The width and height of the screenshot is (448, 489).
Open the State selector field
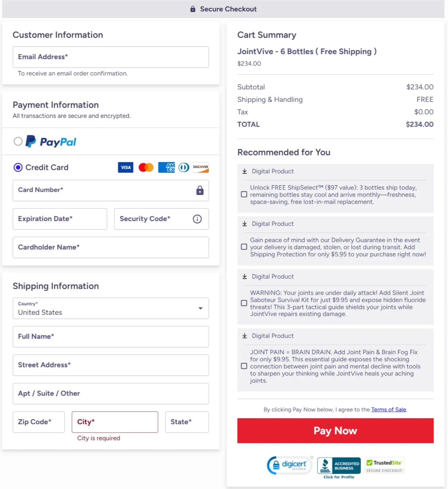coord(187,422)
